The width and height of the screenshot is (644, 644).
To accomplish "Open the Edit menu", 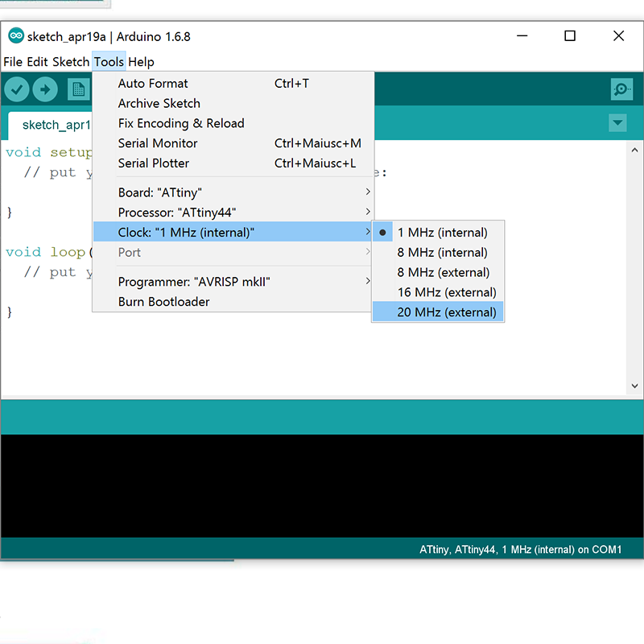I will (37, 62).
